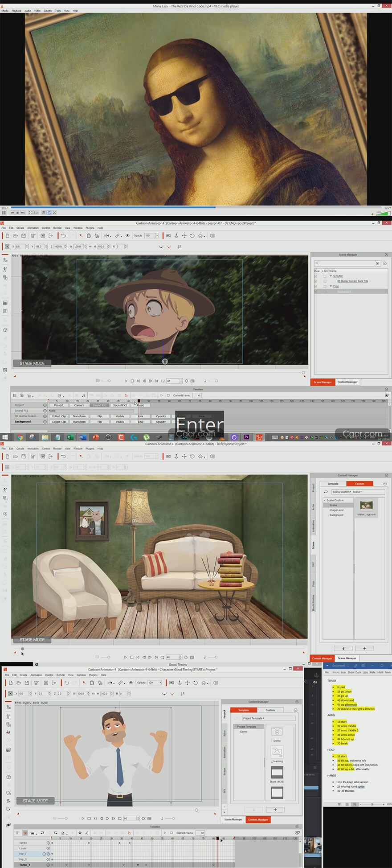This screenshot has width=392, height=868.
Task: Select the Blank (16X9) template thumbnail
Action: [x=277, y=772]
